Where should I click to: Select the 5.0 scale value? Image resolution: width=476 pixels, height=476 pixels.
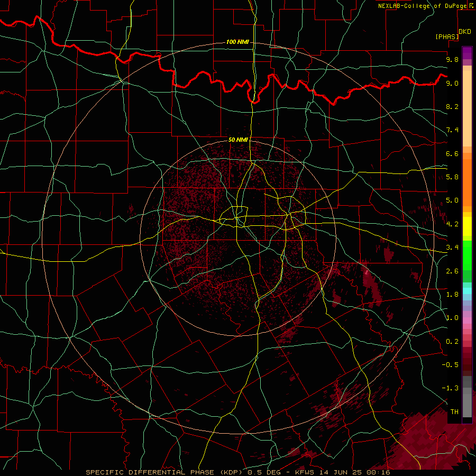(452, 200)
